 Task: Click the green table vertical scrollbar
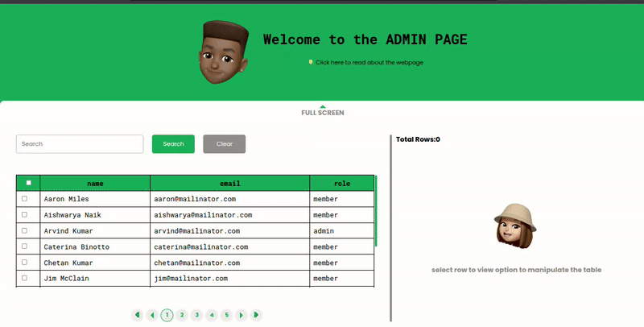[x=376, y=211]
